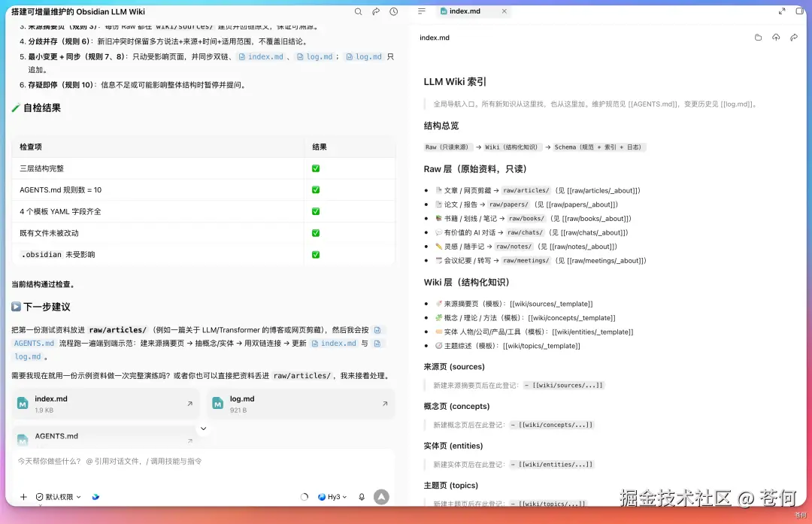Select the index.md file name above the preview
Viewport: 812px width, 524px height.
[435, 38]
